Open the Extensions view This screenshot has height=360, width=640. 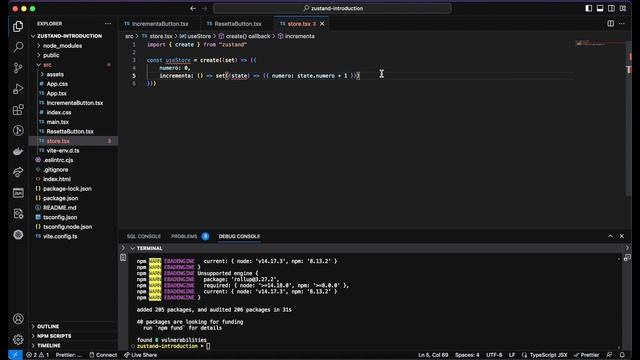[x=18, y=109]
